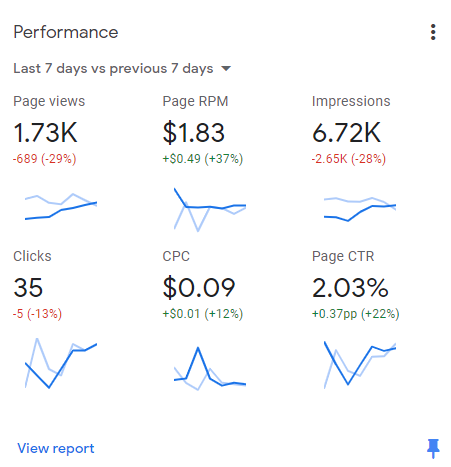The width and height of the screenshot is (451, 467).
Task: Select 'Last 7 days vs previous 7 days' text
Action: 113,69
